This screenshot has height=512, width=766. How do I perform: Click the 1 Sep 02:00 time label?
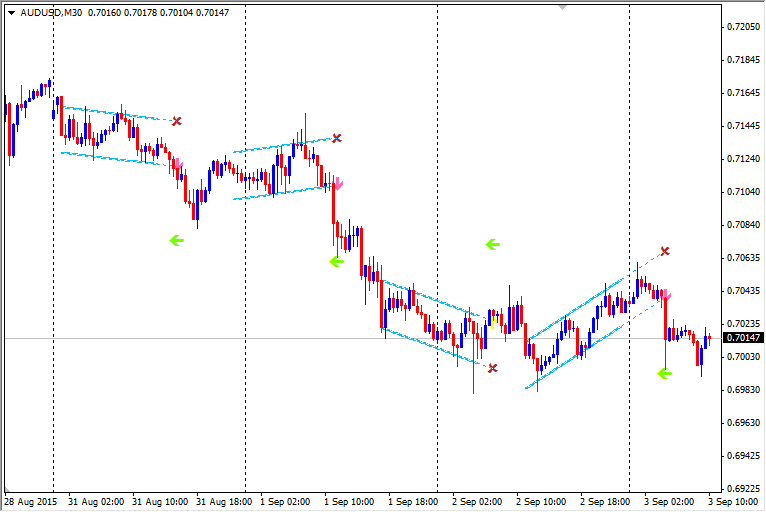(285, 502)
